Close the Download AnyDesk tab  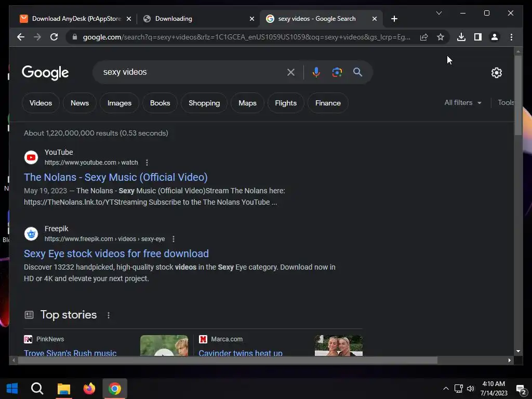pyautogui.click(x=129, y=19)
